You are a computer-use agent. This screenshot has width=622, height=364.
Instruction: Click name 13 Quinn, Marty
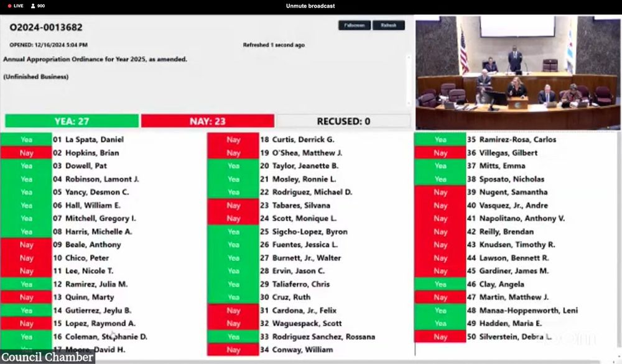84,297
